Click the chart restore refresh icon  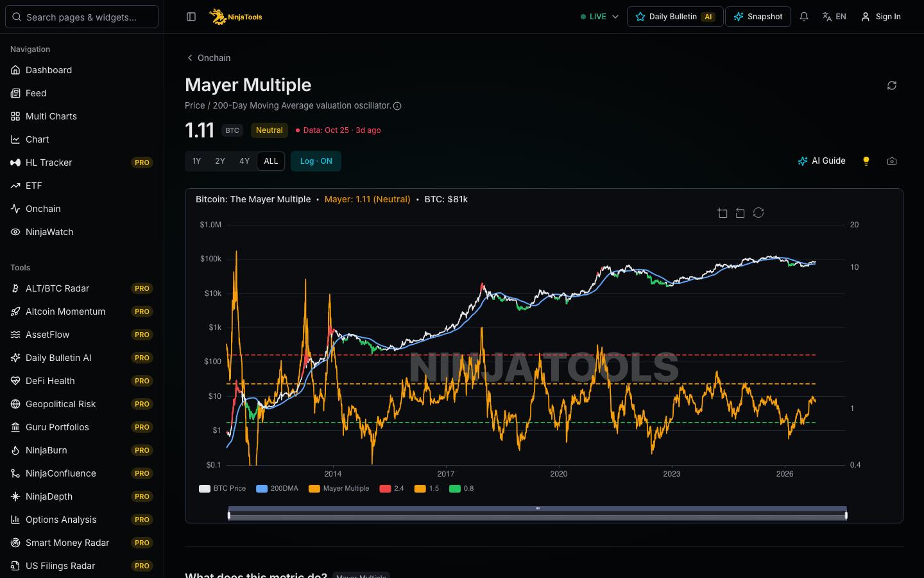click(758, 213)
